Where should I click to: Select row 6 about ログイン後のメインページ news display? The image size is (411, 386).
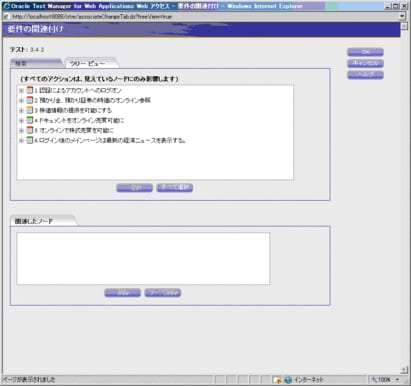click(110, 140)
